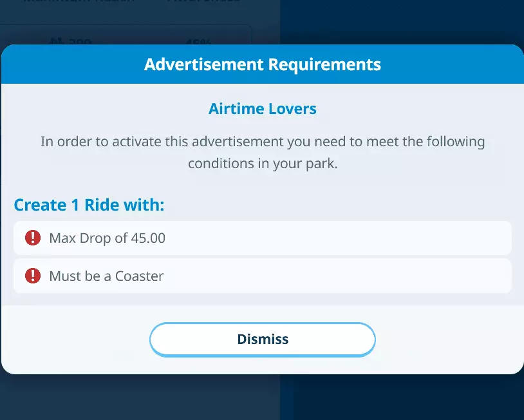Select the Must be a Coaster requirement text

tap(106, 276)
